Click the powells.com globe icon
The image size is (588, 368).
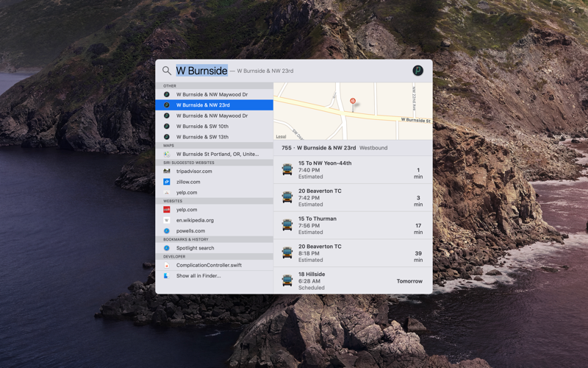pos(167,231)
